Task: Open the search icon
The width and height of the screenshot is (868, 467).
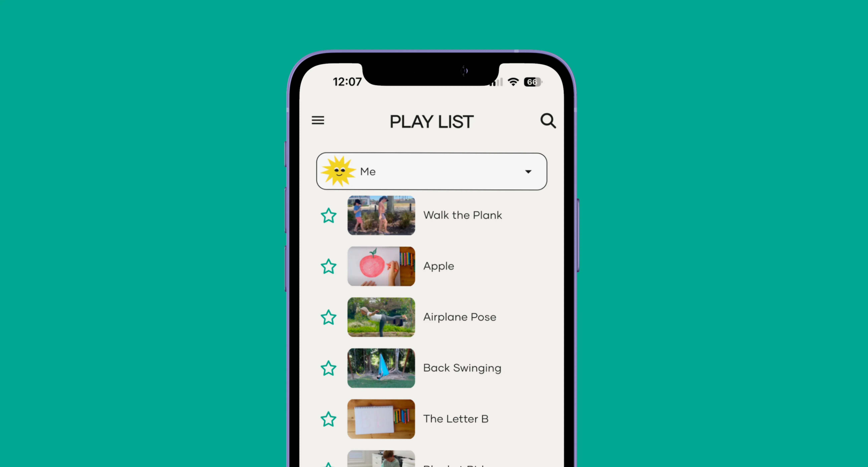Action: [547, 121]
